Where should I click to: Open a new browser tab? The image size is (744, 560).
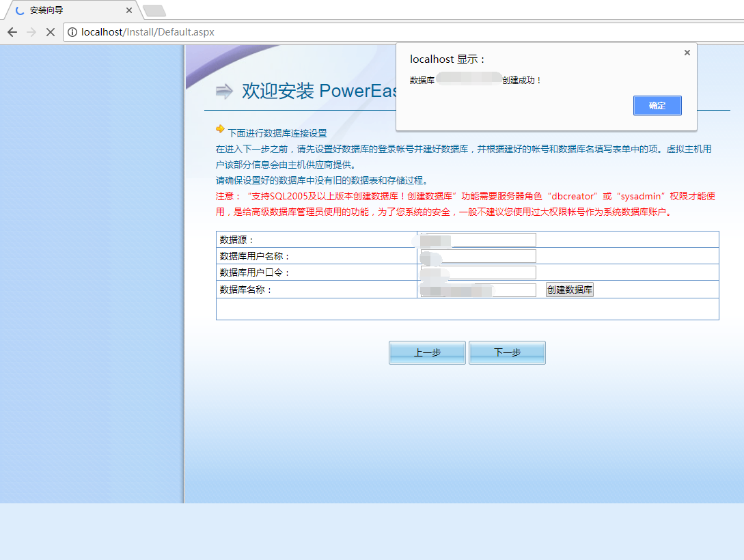[x=154, y=10]
